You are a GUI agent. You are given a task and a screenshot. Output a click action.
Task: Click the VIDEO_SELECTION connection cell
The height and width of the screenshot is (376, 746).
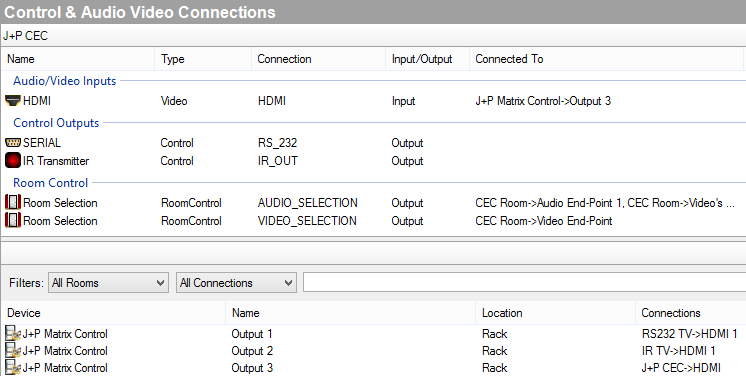pos(307,221)
